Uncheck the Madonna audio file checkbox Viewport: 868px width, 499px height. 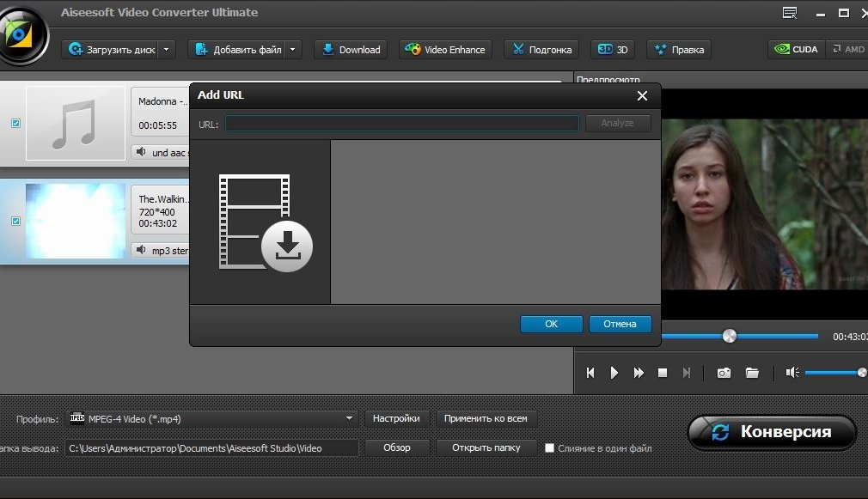coord(16,124)
